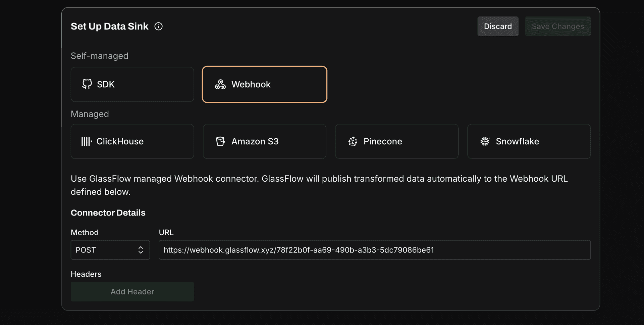Image resolution: width=644 pixels, height=325 pixels.
Task: Choose ClickHouse as the managed sink
Action: click(120, 141)
